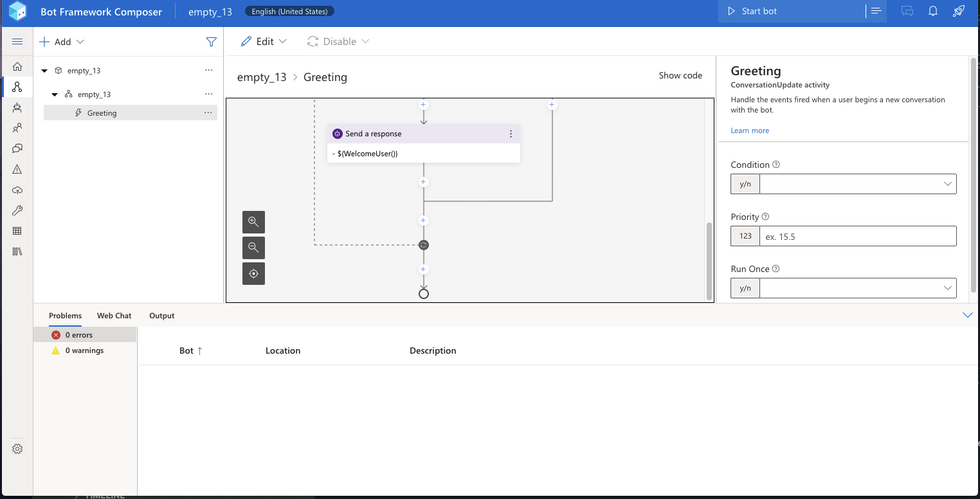Select the Send a response node

(423, 143)
